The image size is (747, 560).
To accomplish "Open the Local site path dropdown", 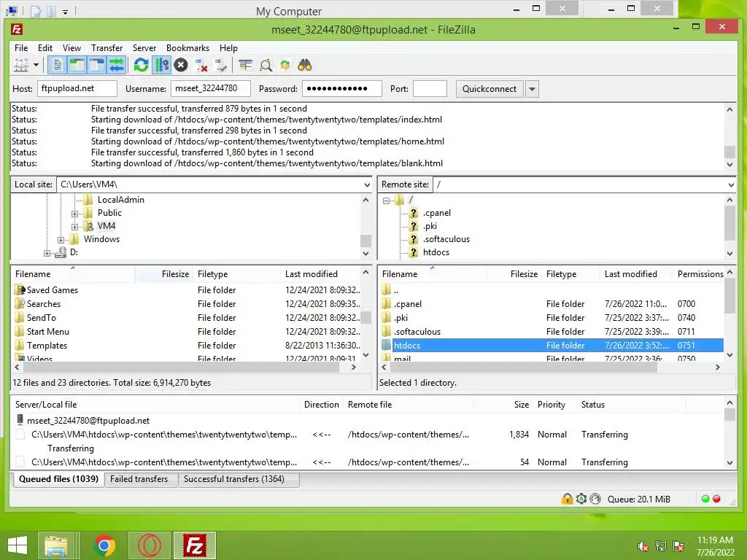I will [367, 184].
